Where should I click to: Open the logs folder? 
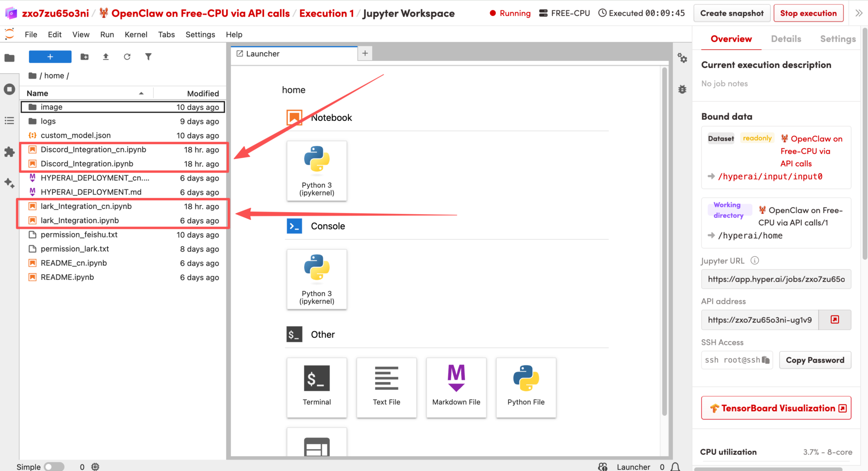[x=48, y=121]
